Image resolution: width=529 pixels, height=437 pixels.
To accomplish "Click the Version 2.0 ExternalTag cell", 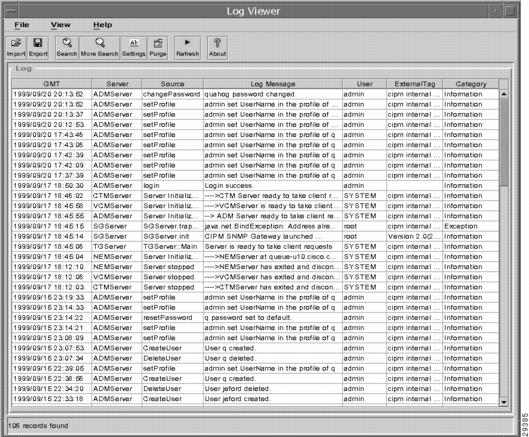I will click(414, 236).
